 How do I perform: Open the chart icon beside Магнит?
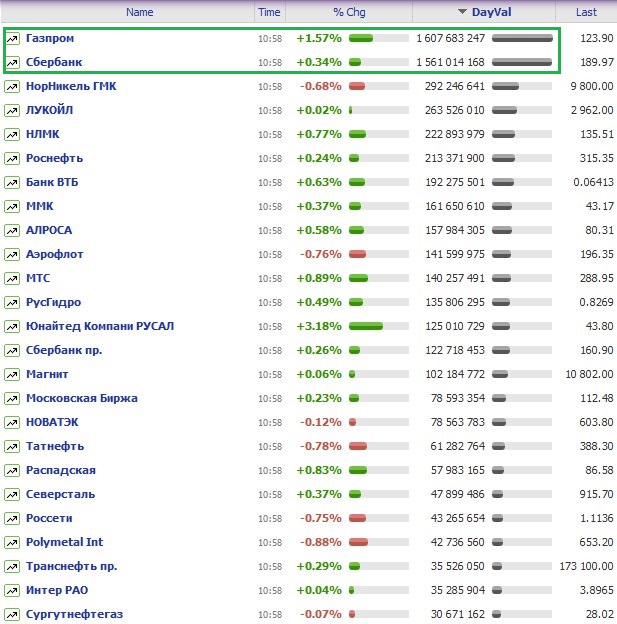coord(12,374)
